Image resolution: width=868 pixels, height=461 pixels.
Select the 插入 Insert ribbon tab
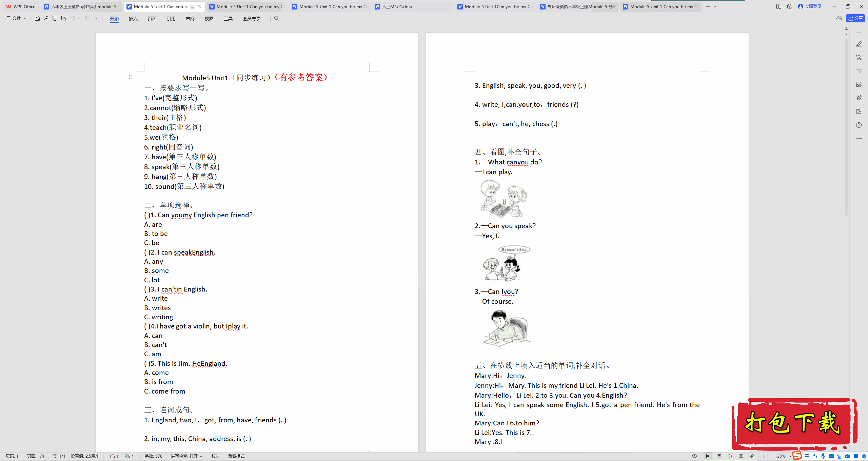[133, 18]
